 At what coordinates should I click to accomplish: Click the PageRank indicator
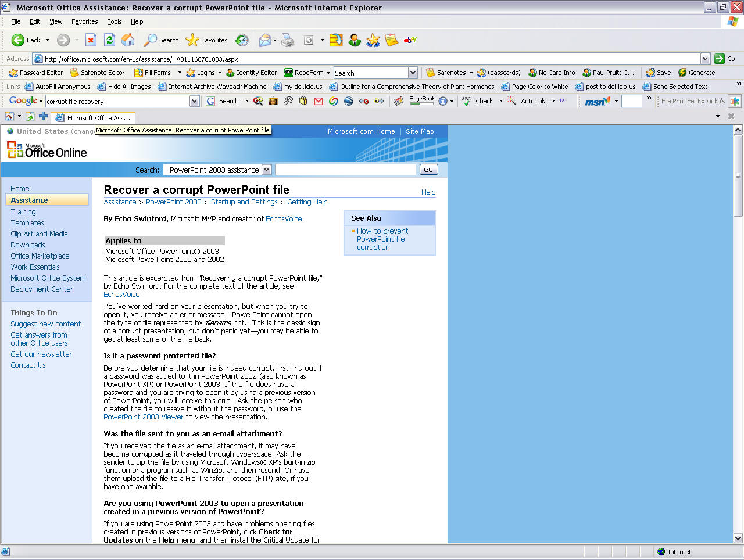point(422,100)
